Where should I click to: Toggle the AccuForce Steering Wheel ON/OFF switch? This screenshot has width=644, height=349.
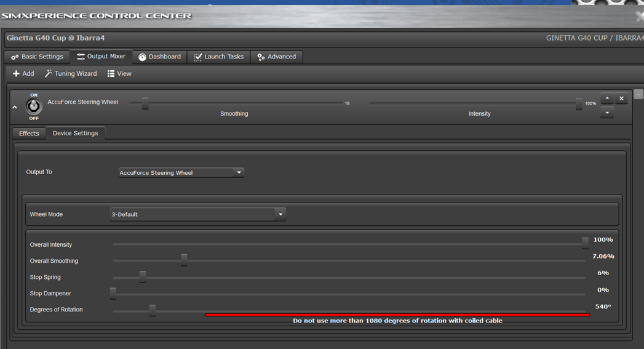[34, 106]
